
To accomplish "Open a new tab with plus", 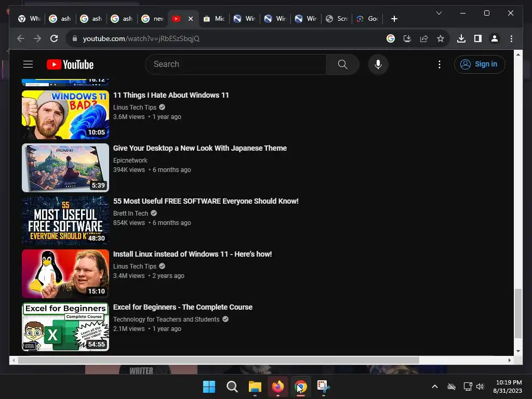I will click(x=394, y=19).
